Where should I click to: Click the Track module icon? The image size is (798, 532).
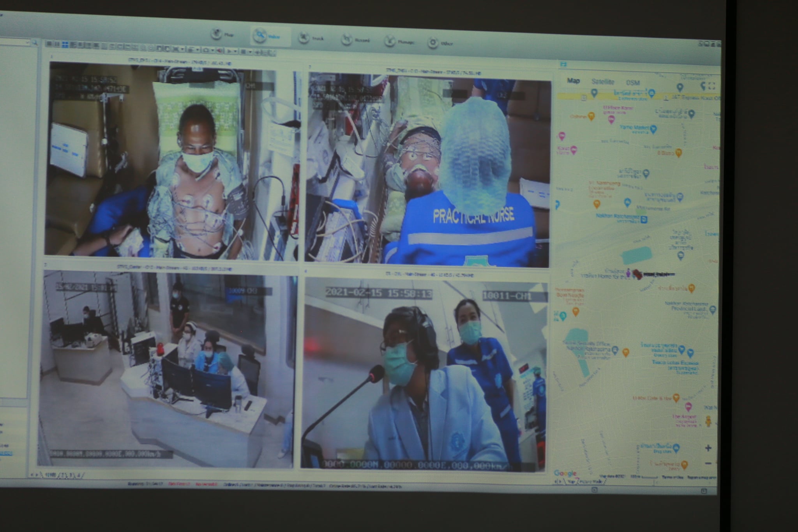(304, 38)
